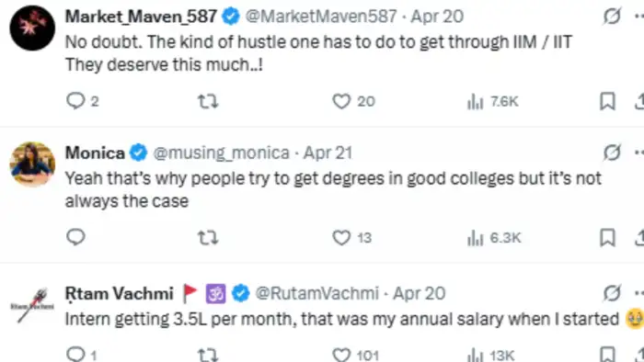Screen dimensions: 644x362
Task: Retweet Market_Maven_587's post
Action: coord(208,101)
